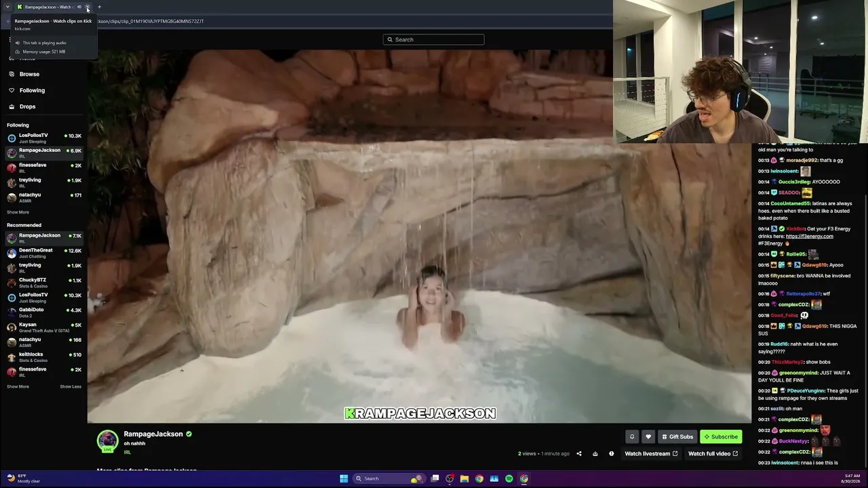Expand the browser tab search dropdown arrow

click(x=7, y=7)
